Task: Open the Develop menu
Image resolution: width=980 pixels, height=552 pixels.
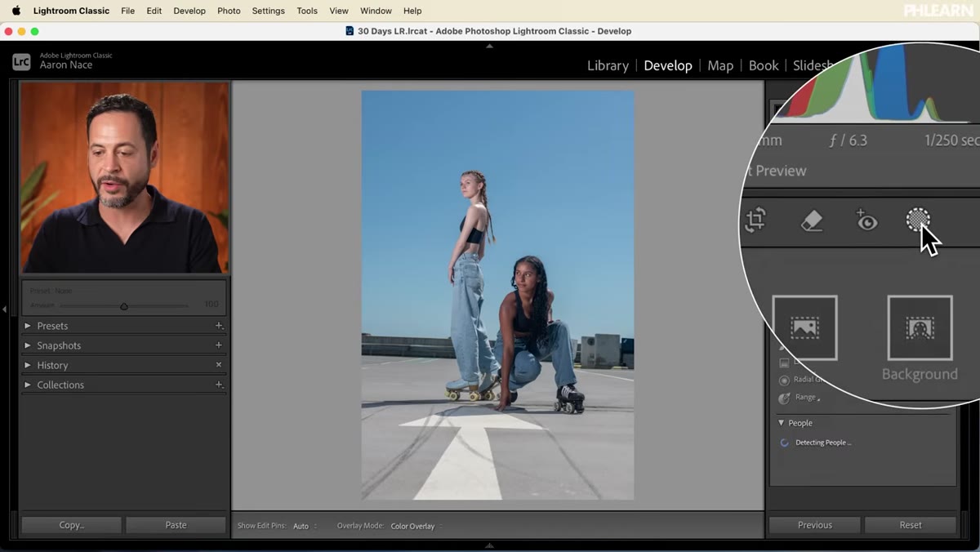Action: [189, 11]
